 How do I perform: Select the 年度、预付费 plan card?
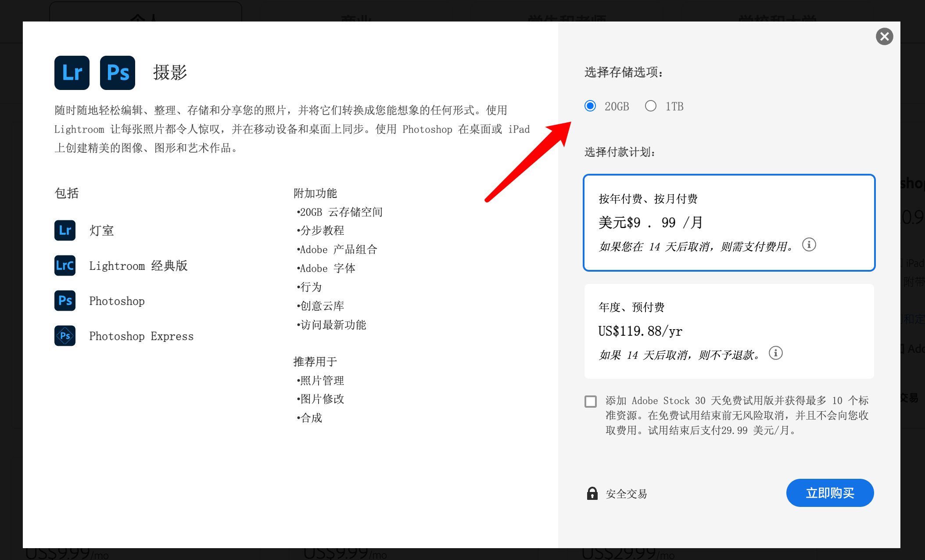729,331
